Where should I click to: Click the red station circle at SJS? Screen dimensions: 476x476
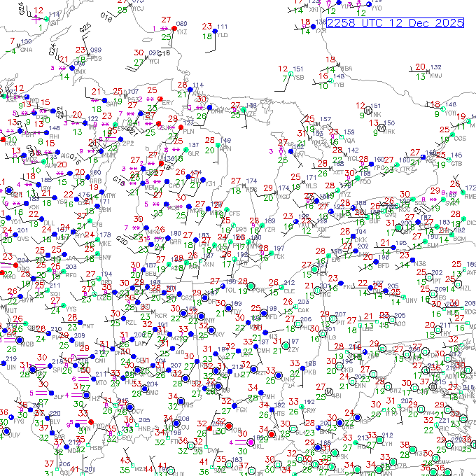coord(272,434)
